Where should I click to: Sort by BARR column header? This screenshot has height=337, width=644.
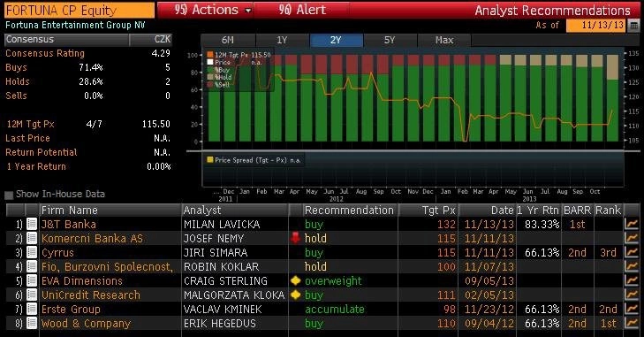[x=577, y=211]
